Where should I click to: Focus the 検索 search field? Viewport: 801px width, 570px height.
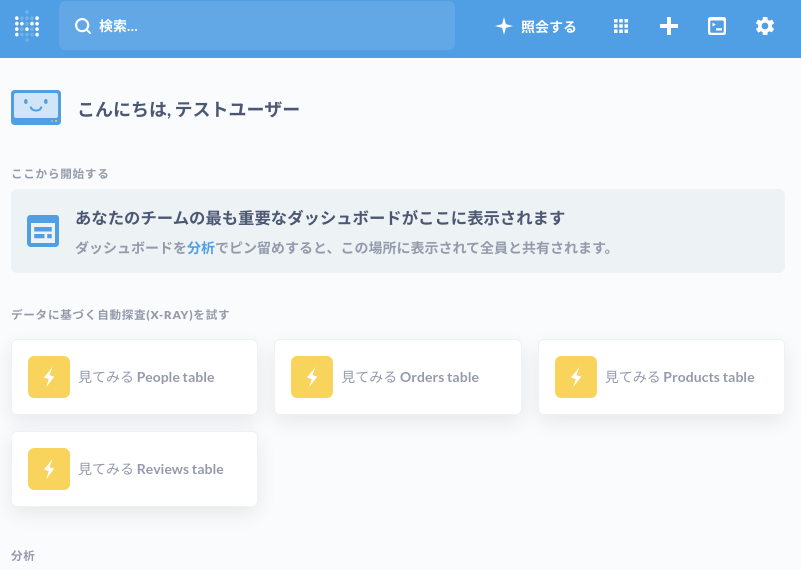(x=257, y=26)
